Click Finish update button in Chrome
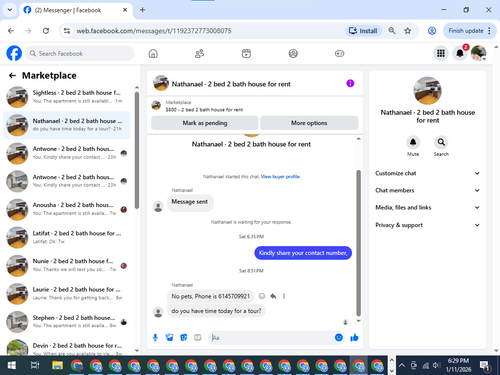Screen dimensions: 500x375 click(466, 31)
